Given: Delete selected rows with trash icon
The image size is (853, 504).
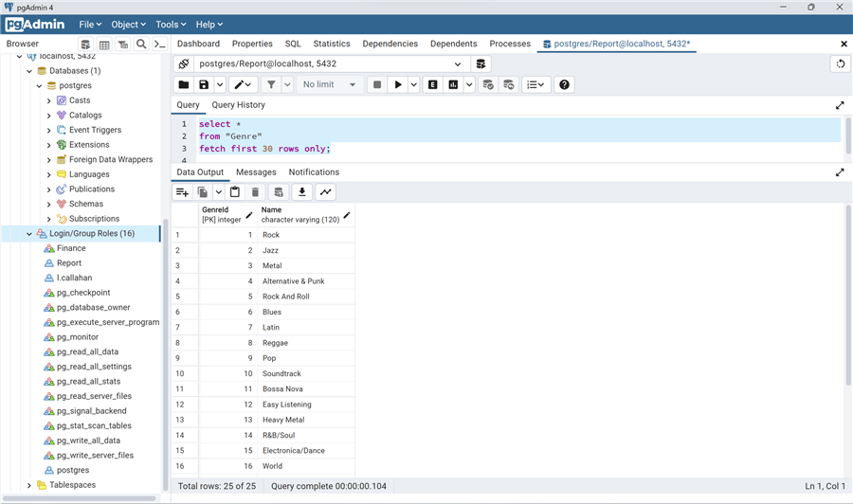Looking at the screenshot, I should tap(255, 192).
